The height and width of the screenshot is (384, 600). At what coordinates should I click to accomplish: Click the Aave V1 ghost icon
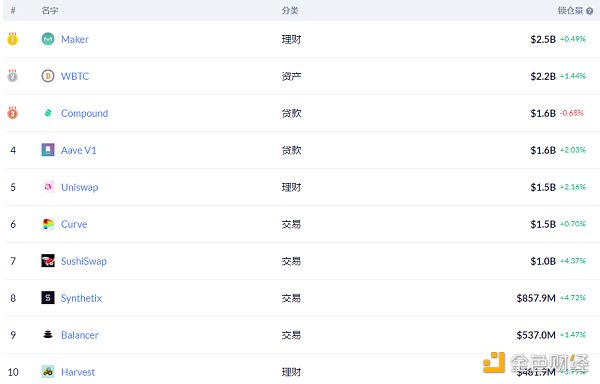coord(48,150)
